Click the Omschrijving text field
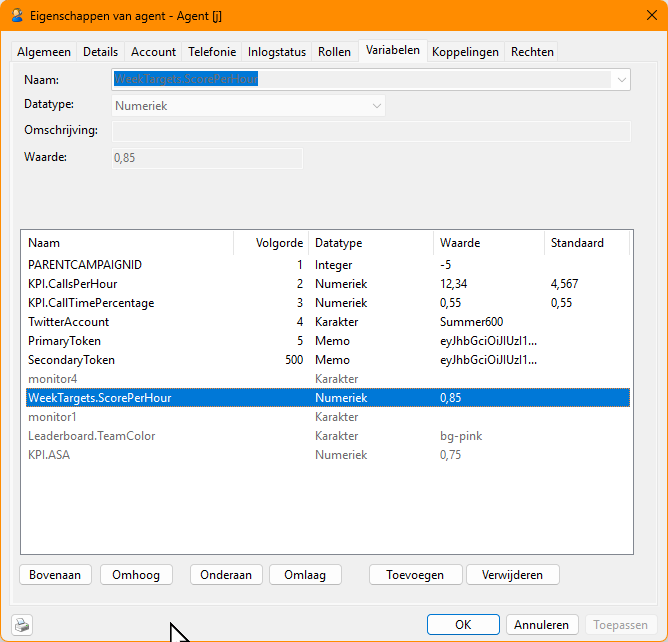Screen dimensions: 668x642 tap(371, 132)
